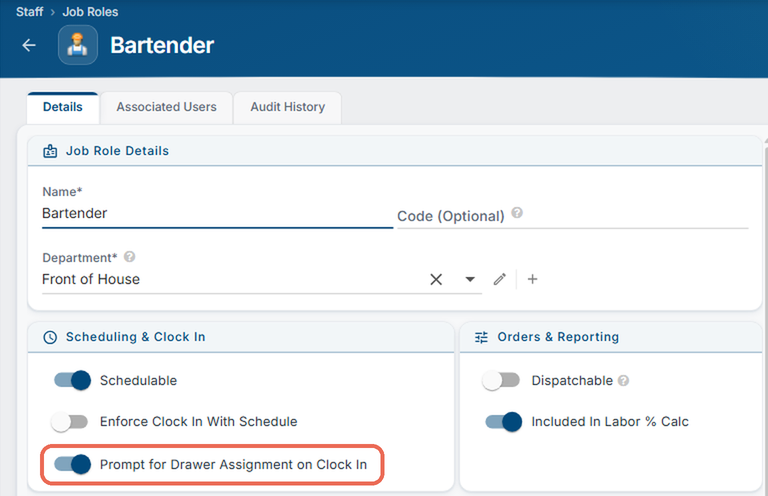Click the Schedulable label text
768x496 pixels.
coord(139,380)
